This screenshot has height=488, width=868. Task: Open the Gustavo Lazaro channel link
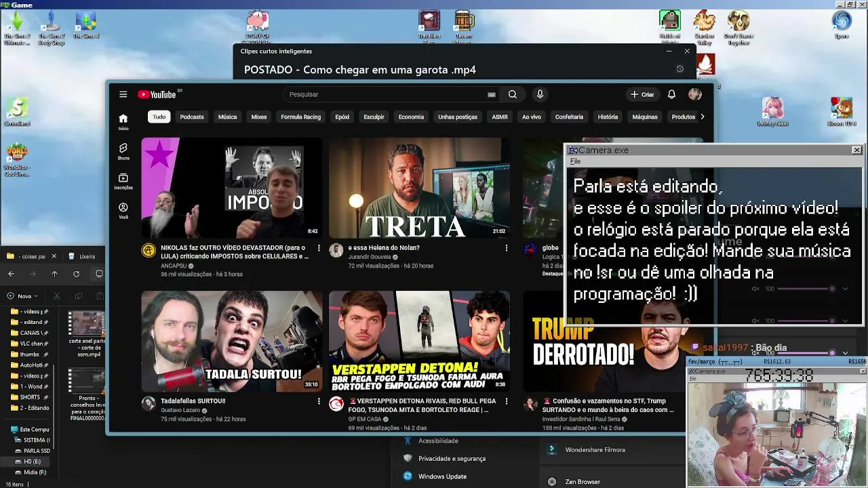coord(179,410)
